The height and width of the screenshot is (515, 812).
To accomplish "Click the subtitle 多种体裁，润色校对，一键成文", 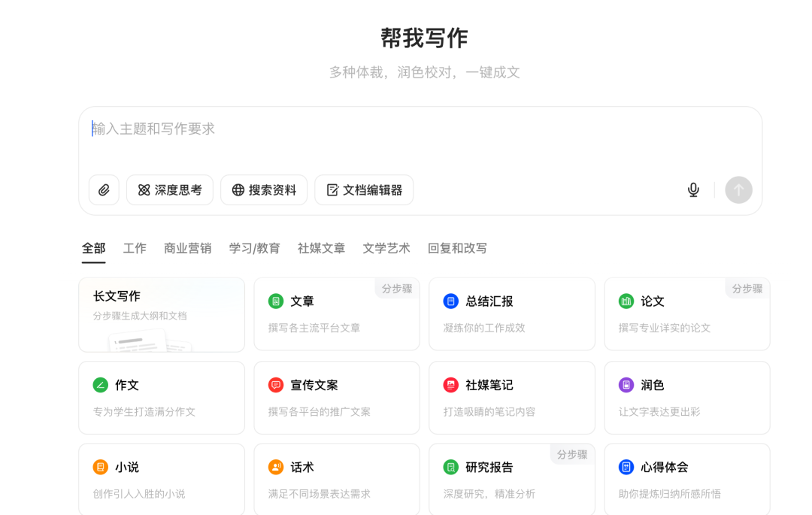I will [424, 72].
